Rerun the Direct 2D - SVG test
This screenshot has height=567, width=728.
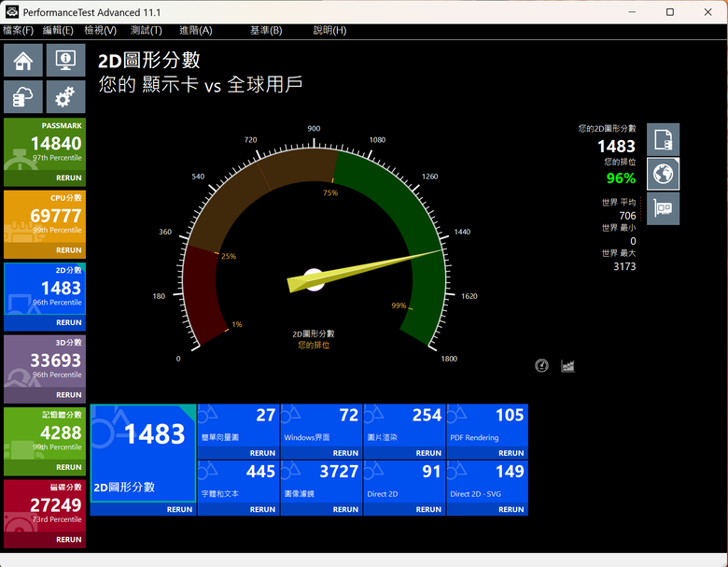(511, 510)
